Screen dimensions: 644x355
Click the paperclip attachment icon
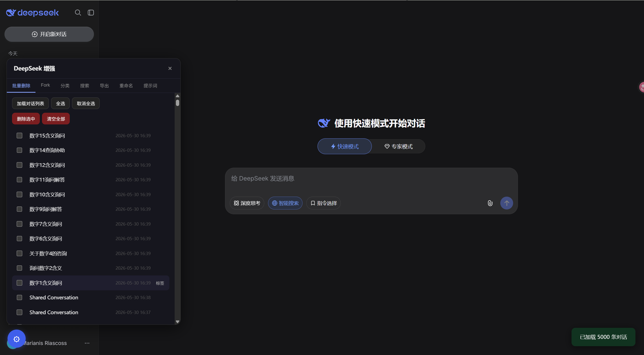490,203
